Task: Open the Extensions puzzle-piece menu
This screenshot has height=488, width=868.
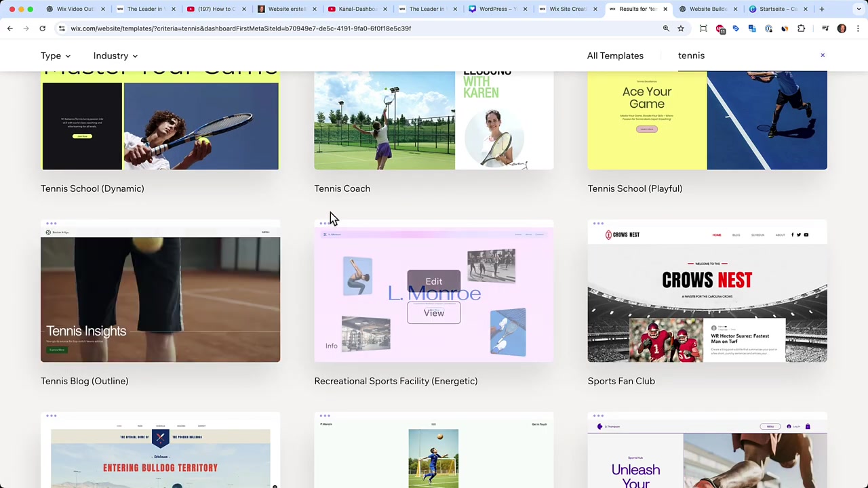Action: click(801, 28)
